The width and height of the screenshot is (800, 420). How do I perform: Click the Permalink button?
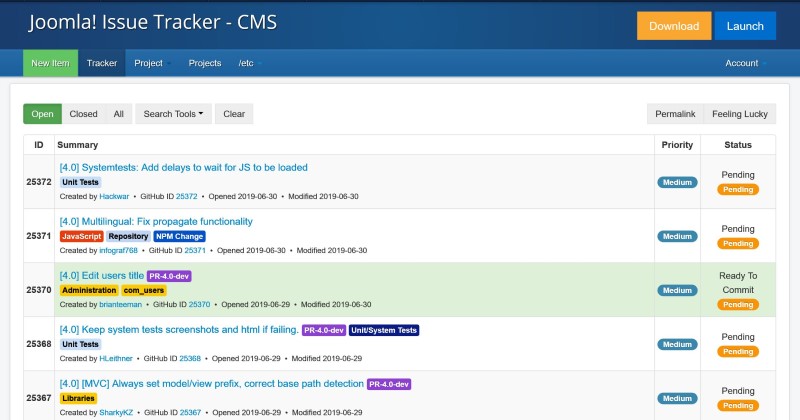pos(675,114)
